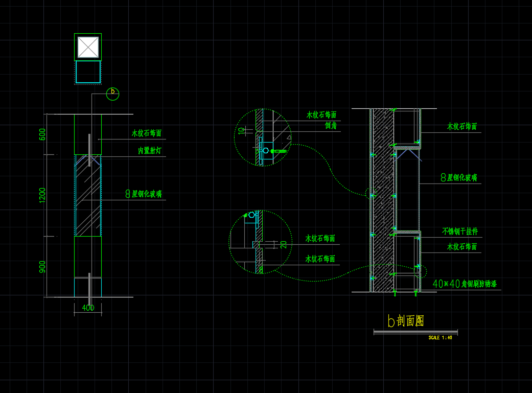The height and width of the screenshot is (393, 532).
Task: Click the circled 'b' section marker
Action: tap(112, 94)
